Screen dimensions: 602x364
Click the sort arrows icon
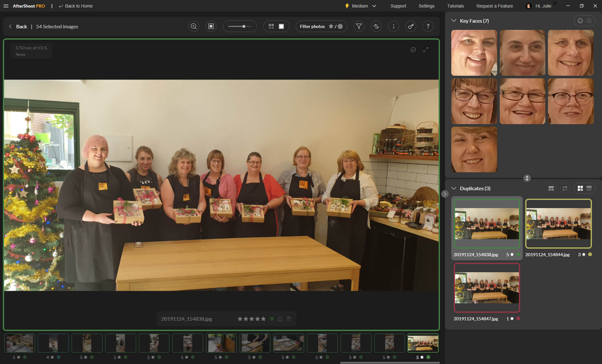pos(376,26)
